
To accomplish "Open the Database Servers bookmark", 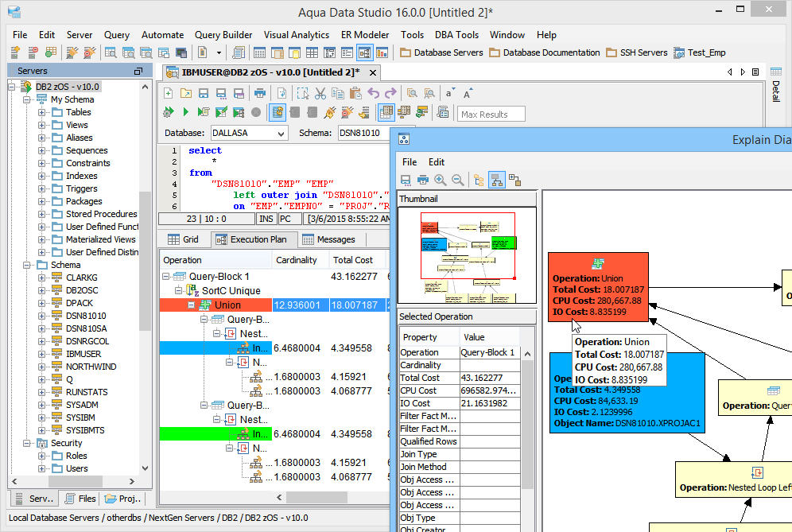I will coord(441,52).
